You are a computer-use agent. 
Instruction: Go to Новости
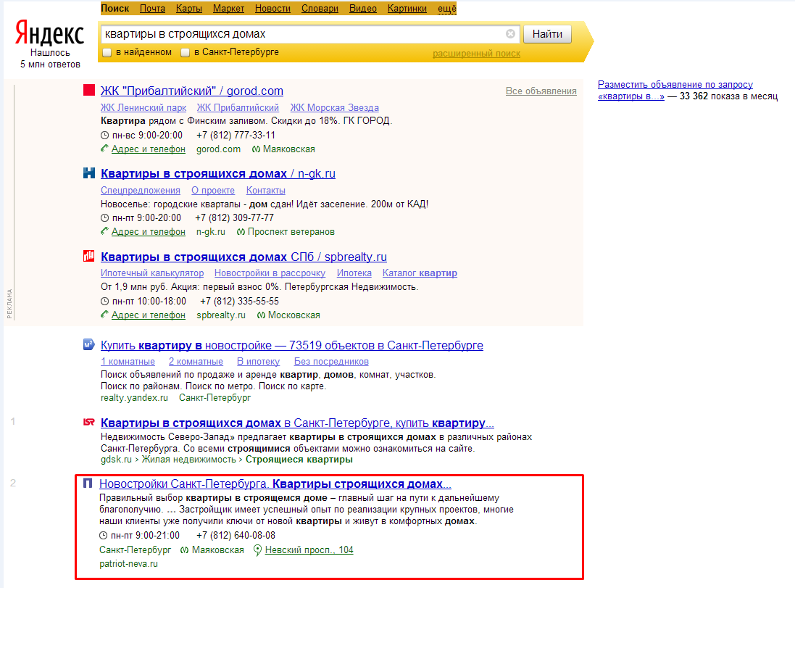(x=272, y=9)
